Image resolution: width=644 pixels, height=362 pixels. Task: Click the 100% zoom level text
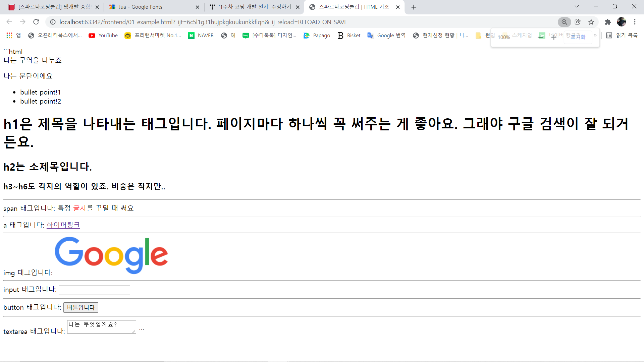click(504, 37)
